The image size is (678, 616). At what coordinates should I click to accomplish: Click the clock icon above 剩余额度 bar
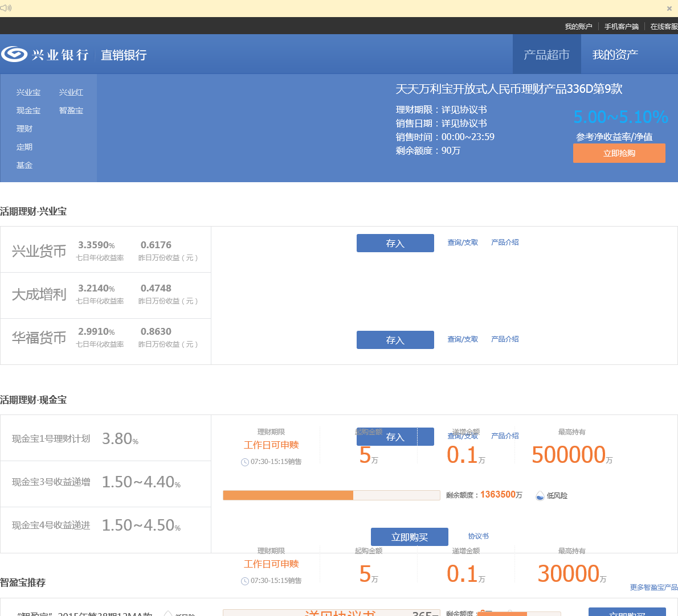[x=245, y=462]
